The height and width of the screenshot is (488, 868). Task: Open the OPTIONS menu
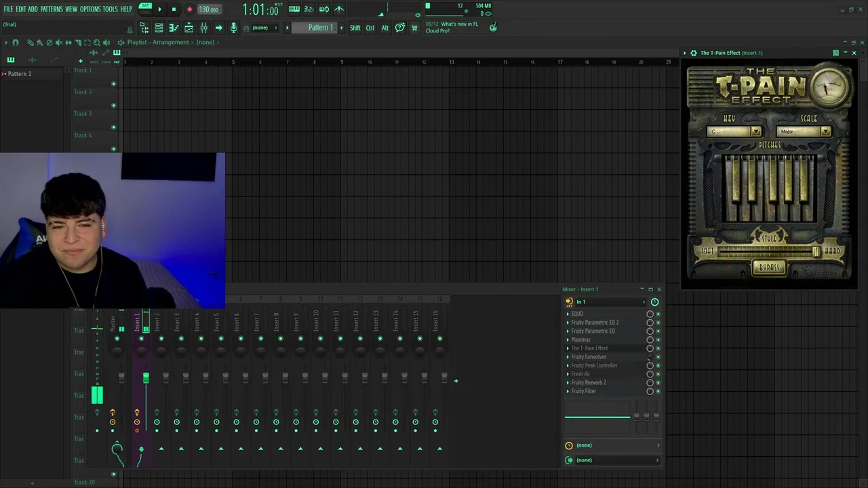pos(90,9)
